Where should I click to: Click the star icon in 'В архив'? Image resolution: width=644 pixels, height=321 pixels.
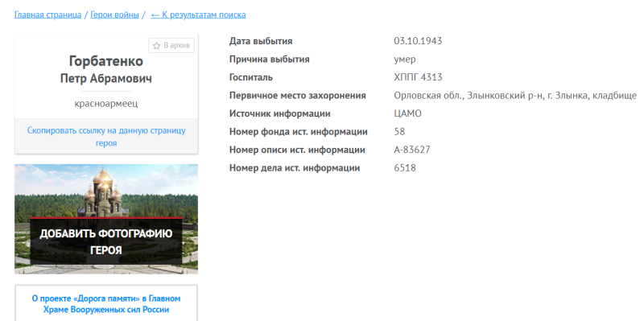coord(156,46)
